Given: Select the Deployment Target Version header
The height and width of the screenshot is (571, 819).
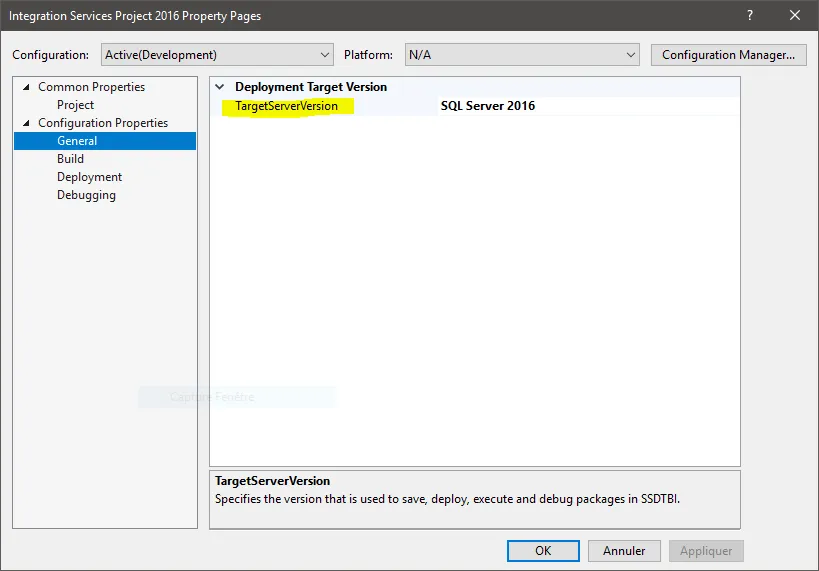Looking at the screenshot, I should pyautogui.click(x=311, y=87).
